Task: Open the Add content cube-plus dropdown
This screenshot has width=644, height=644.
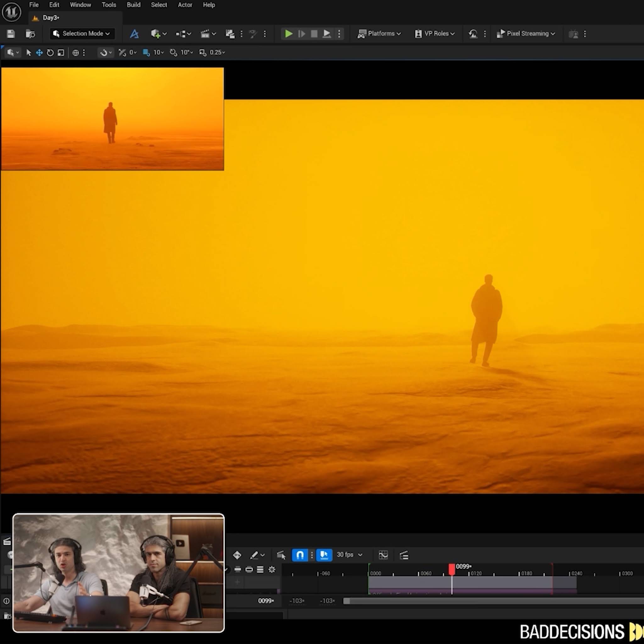Action: click(x=159, y=34)
